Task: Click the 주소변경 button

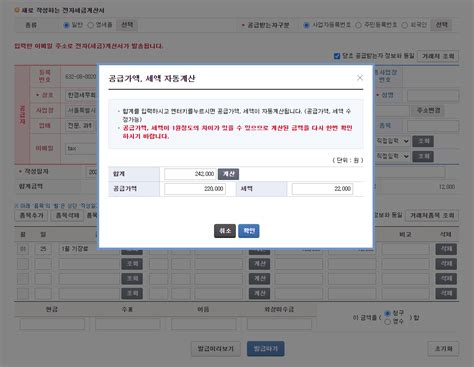Action: (429, 110)
